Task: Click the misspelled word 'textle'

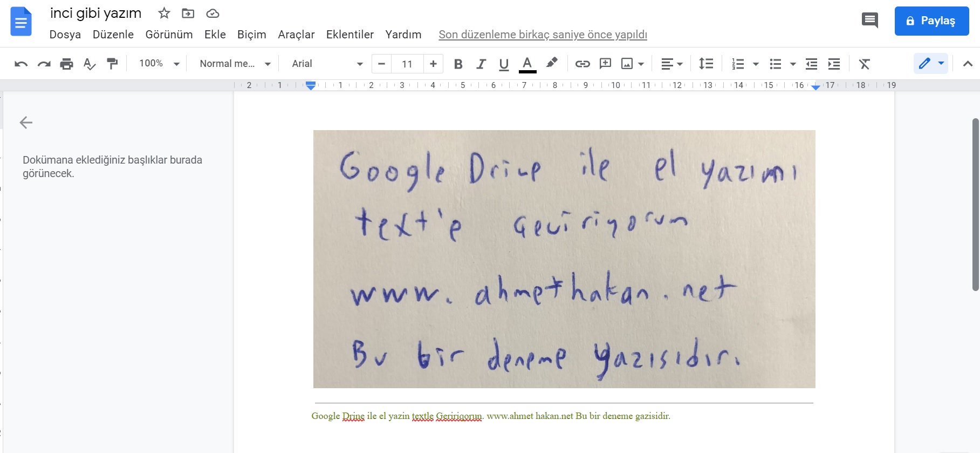Action: 423,416
